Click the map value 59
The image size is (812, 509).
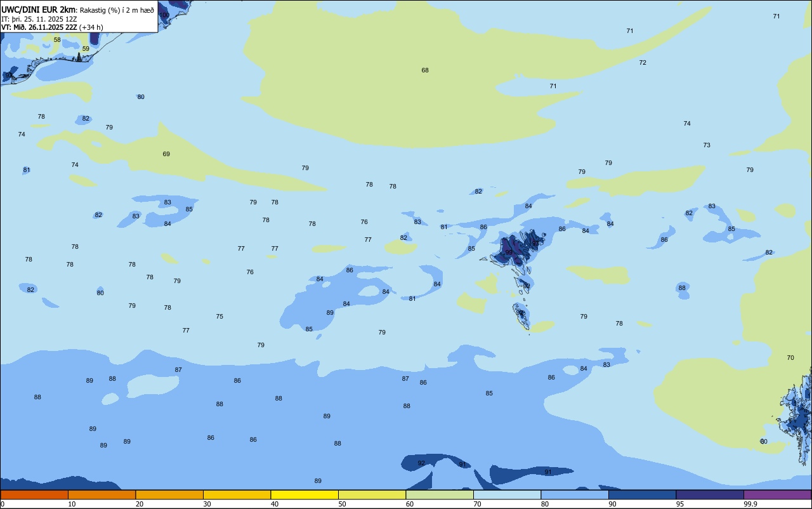click(x=86, y=49)
